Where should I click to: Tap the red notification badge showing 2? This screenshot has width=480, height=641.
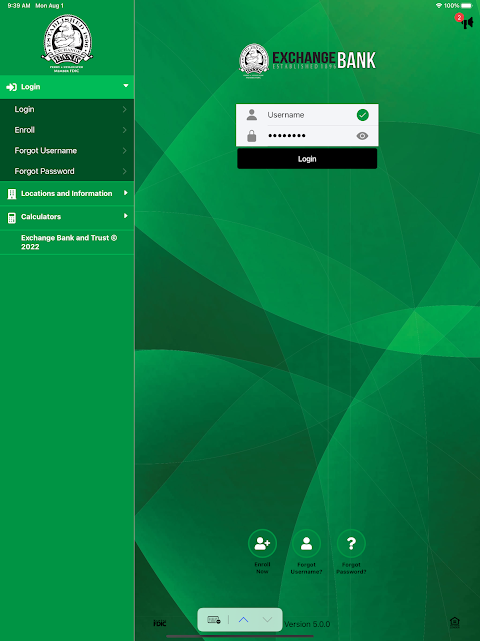point(459,18)
